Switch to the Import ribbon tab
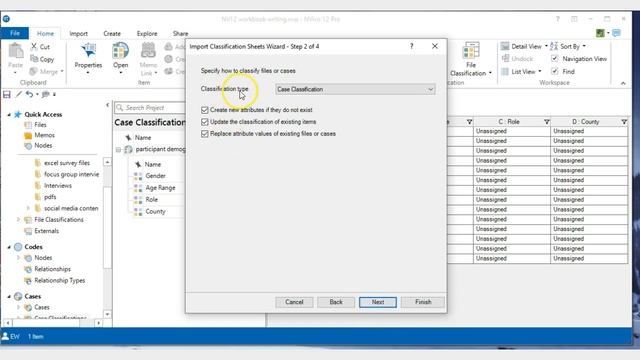The width and height of the screenshot is (640, 360). (78, 33)
